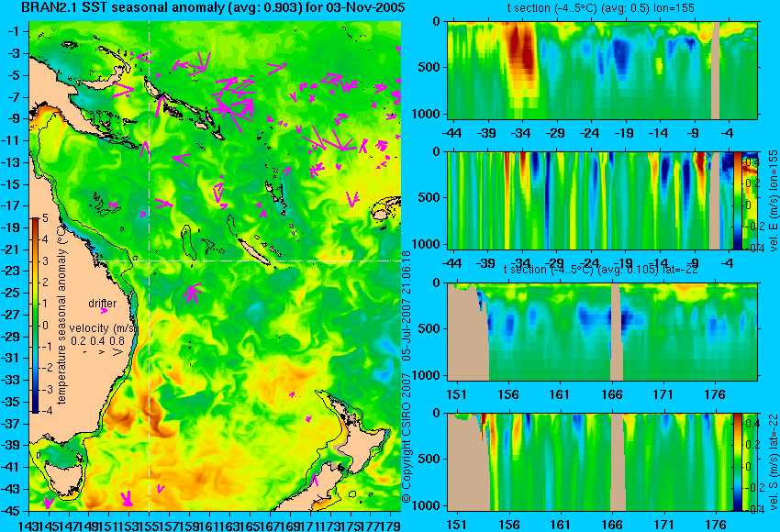Open the temperature section plot at lon=155
The width and height of the screenshot is (780, 532).
coord(603,70)
